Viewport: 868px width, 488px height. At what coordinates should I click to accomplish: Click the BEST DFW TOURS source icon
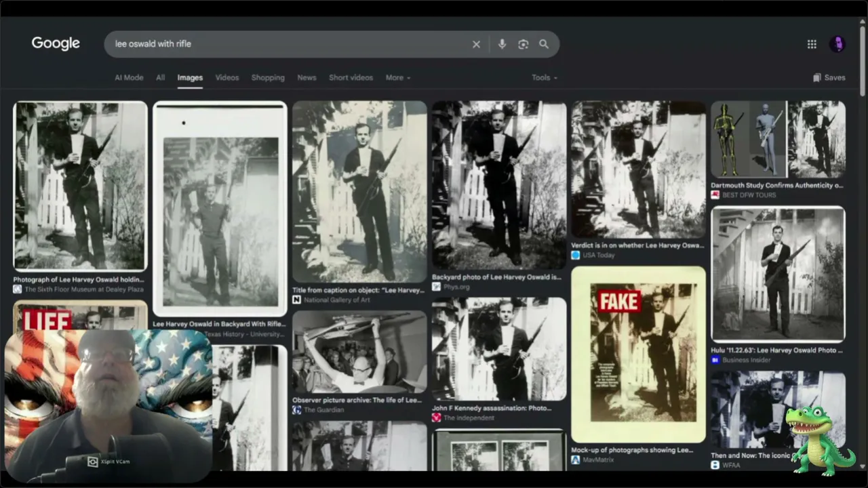pyautogui.click(x=715, y=195)
